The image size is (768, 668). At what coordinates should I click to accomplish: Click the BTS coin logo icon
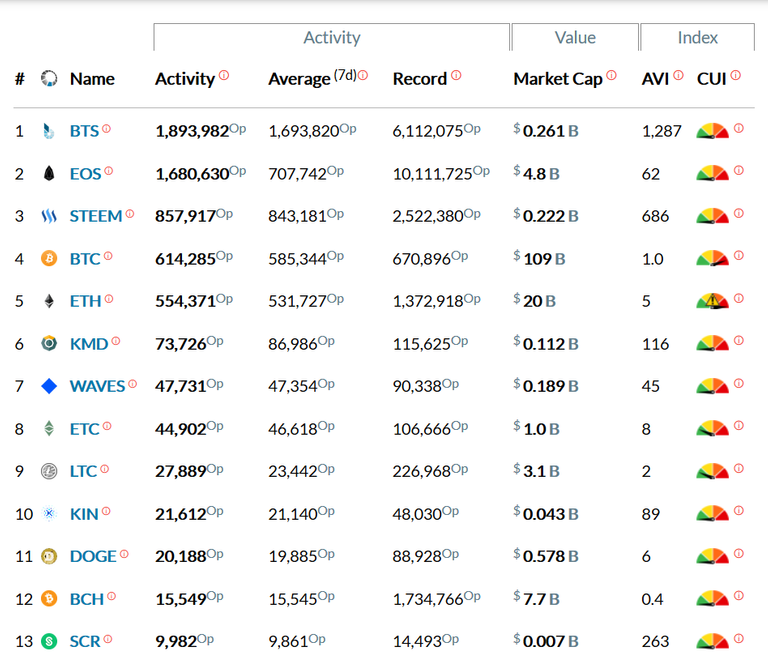click(48, 131)
